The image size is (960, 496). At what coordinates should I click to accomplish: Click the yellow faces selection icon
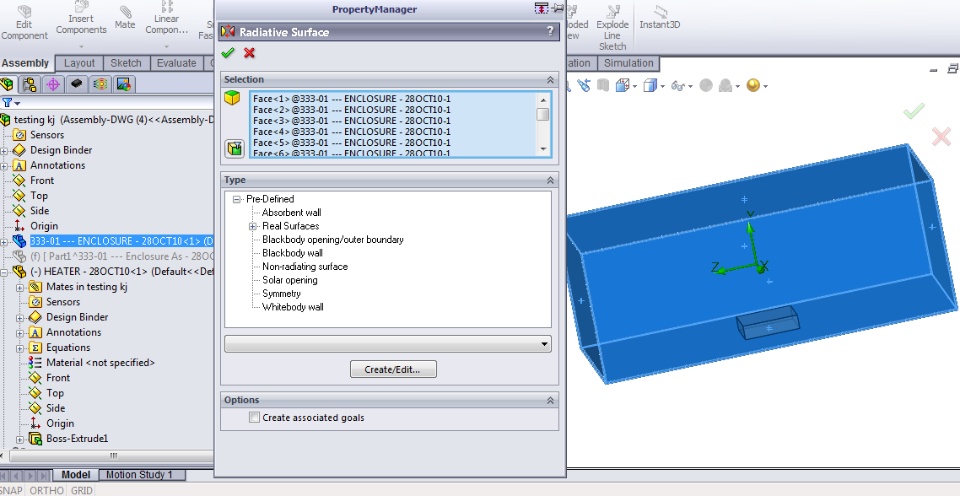pos(232,99)
